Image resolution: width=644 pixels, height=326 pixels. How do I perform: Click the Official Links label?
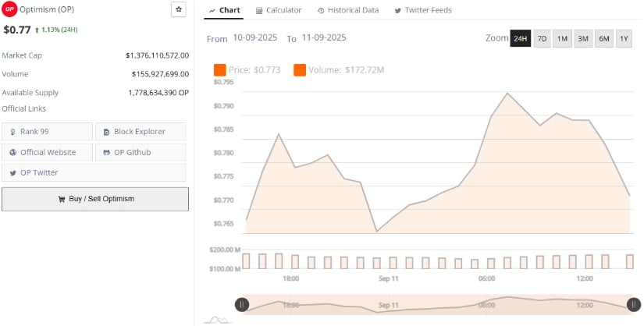click(24, 109)
